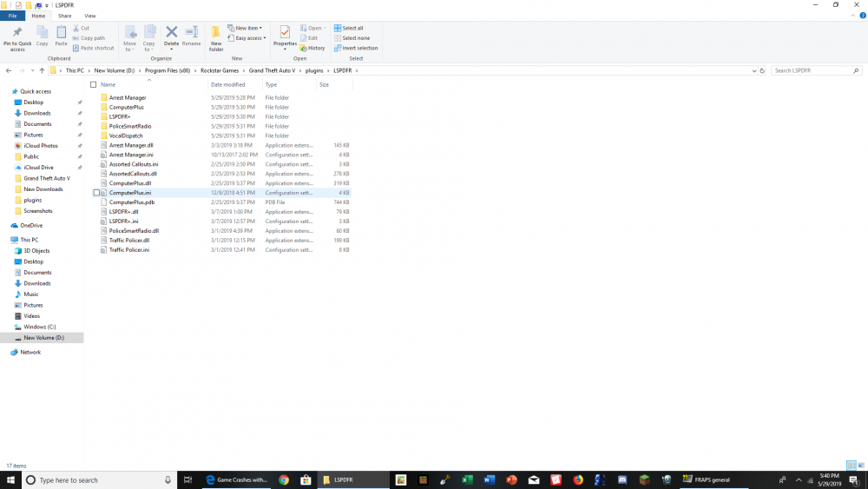Click Edit in Open group
868x489 pixels.
click(x=309, y=38)
